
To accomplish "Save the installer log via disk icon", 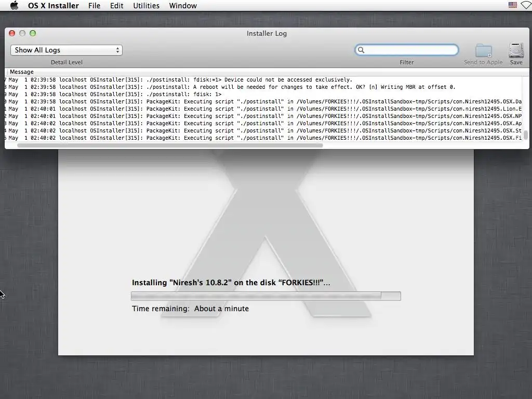I will click(516, 50).
